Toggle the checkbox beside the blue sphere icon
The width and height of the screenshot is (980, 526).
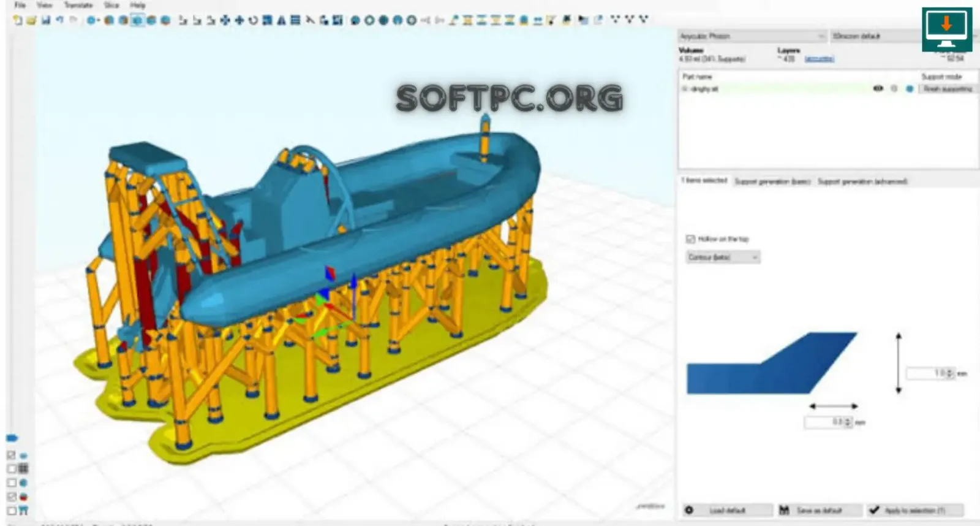coord(11,483)
